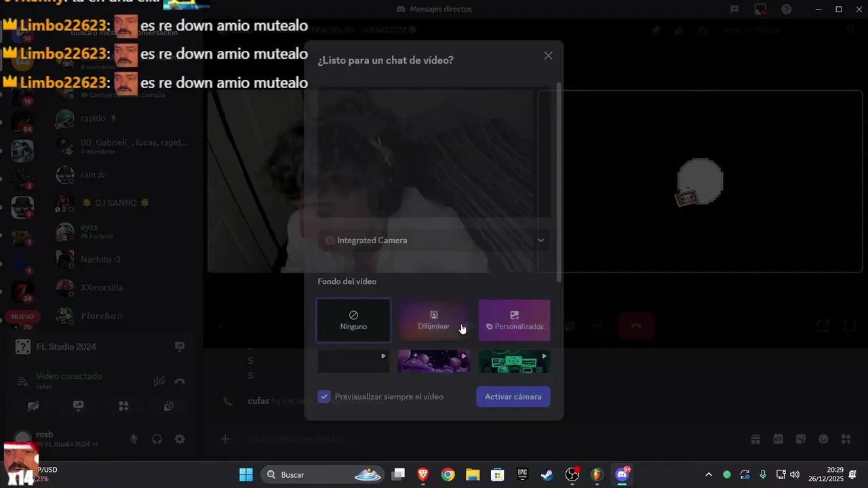The image size is (868, 488).
Task: Expand the Integrated Camera dropdown
Action: [434, 240]
